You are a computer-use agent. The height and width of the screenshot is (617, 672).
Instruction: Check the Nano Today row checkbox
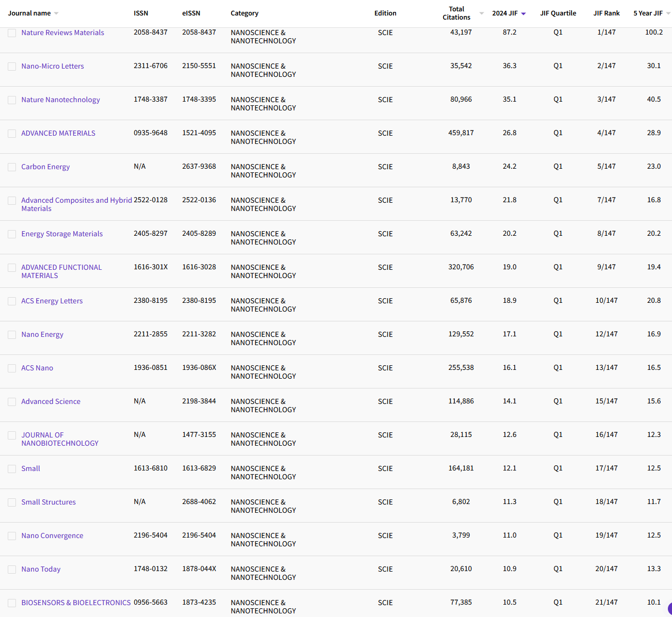[x=12, y=570]
